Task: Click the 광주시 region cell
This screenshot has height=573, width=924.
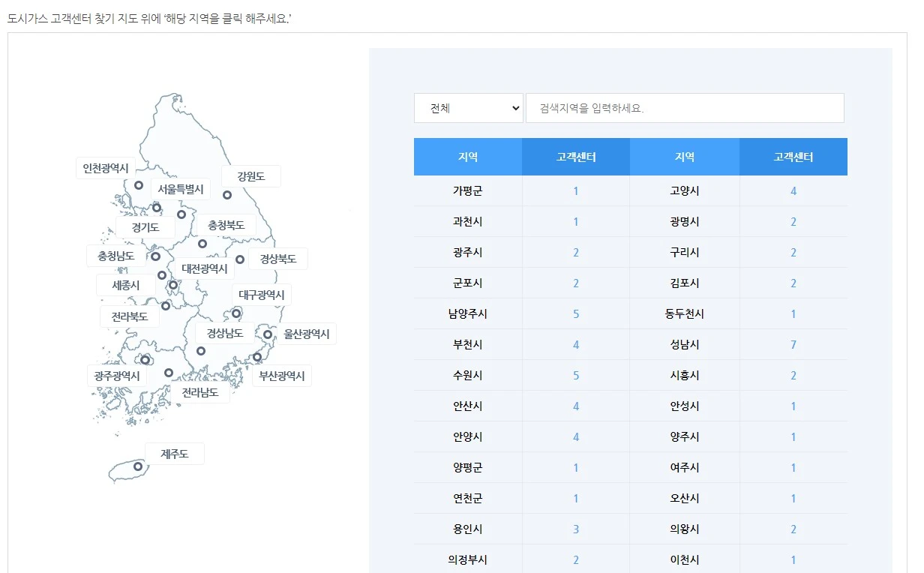Action: [468, 253]
